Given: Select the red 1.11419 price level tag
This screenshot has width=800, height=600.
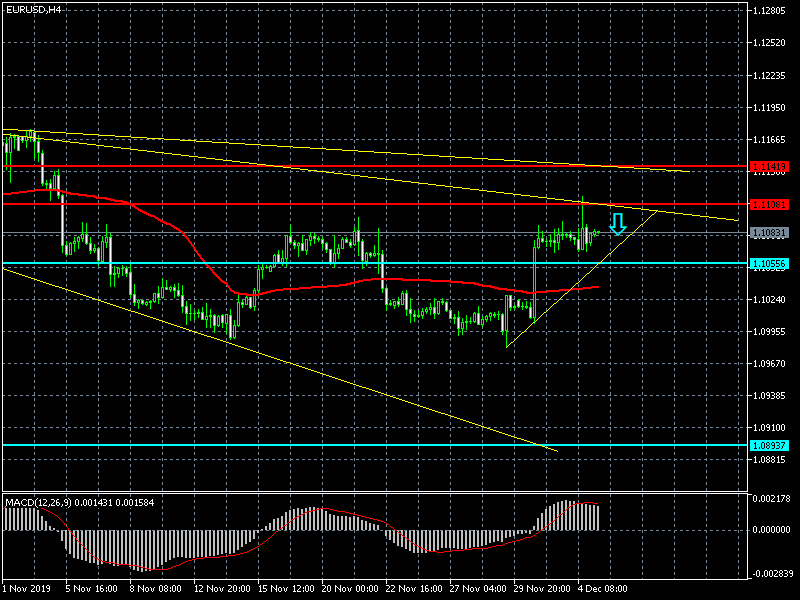Looking at the screenshot, I should click(769, 166).
